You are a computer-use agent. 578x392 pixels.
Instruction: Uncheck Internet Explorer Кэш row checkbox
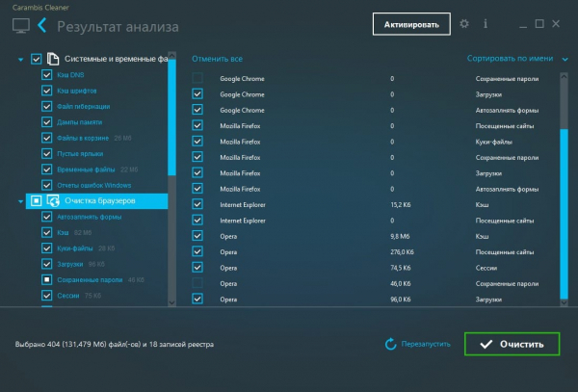click(197, 204)
